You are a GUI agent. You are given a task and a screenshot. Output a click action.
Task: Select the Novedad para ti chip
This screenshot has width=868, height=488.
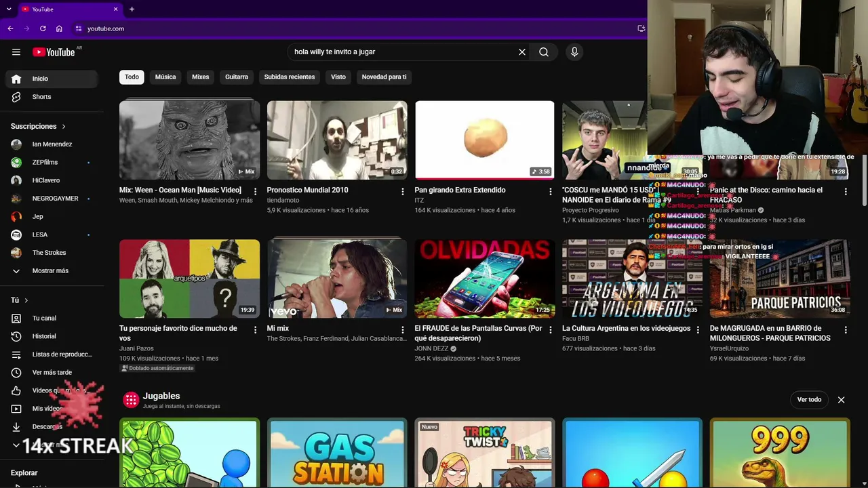(384, 77)
